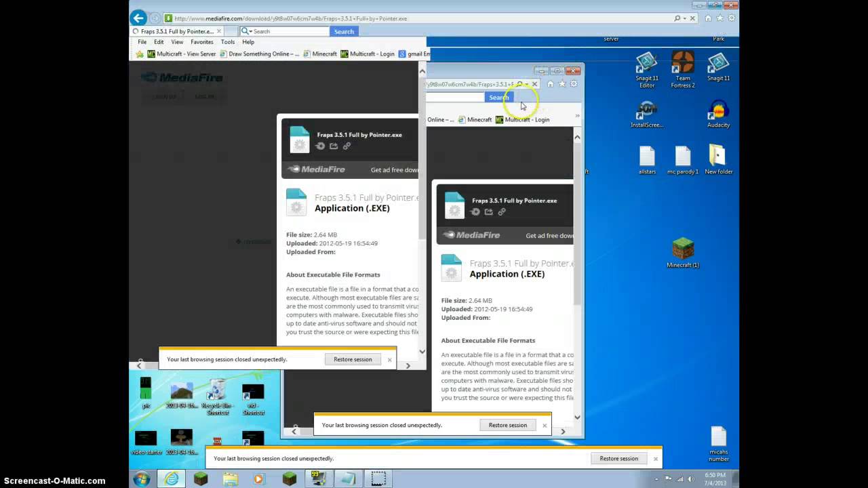The image size is (868, 488).
Task: Open Home icon in the front small window
Action: [550, 84]
